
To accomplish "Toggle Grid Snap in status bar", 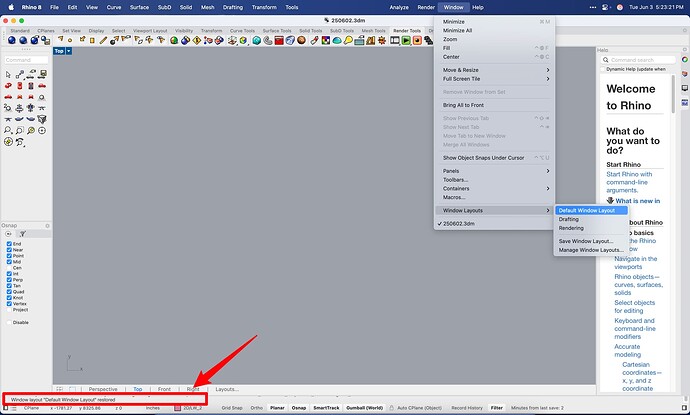I will 232,408.
